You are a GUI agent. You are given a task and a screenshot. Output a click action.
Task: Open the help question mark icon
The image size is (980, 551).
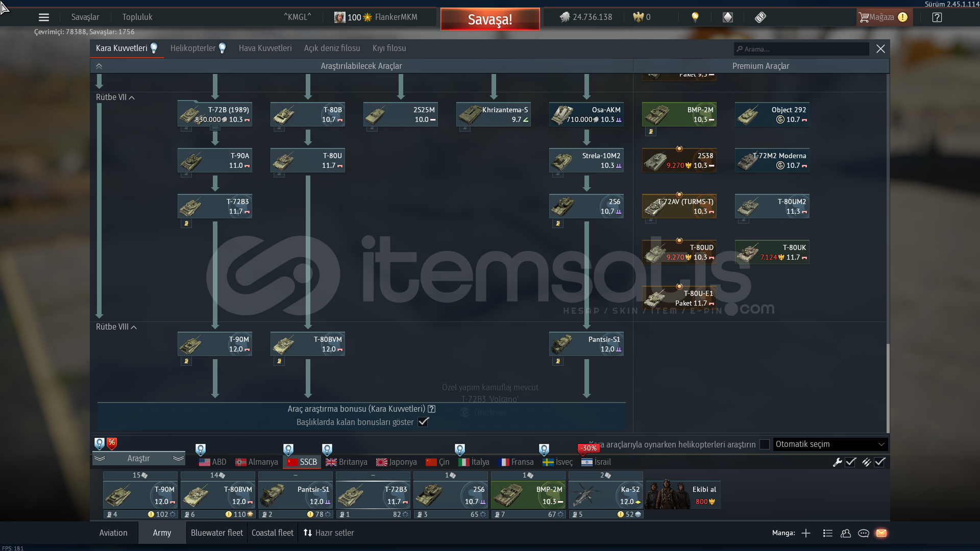point(937,17)
